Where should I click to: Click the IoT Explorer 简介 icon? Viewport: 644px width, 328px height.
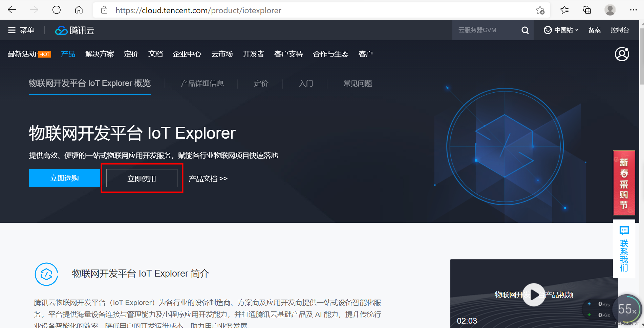coord(46,274)
